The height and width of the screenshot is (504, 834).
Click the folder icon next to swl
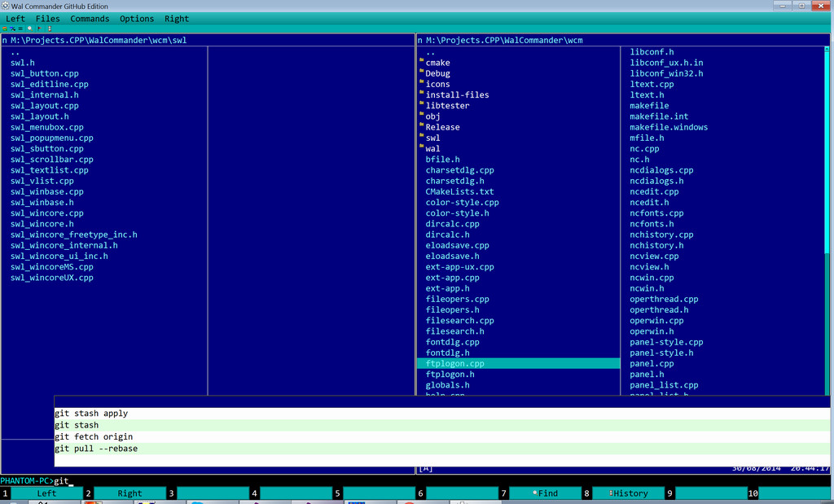click(x=421, y=135)
